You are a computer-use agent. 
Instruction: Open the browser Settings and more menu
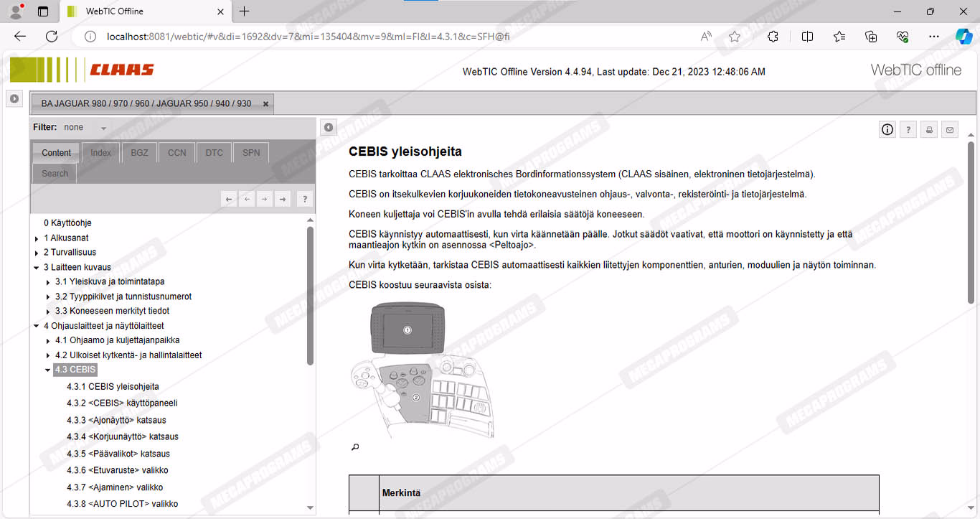point(933,37)
